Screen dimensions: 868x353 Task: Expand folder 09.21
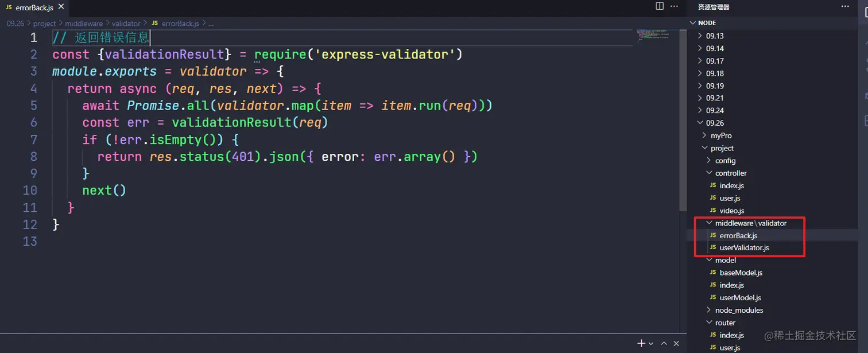[715, 98]
